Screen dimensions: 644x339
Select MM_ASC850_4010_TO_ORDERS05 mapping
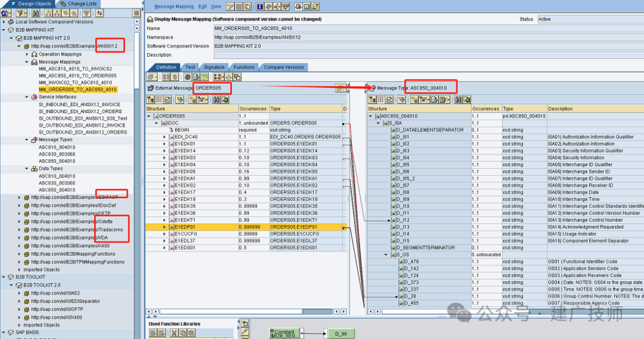pyautogui.click(x=78, y=76)
